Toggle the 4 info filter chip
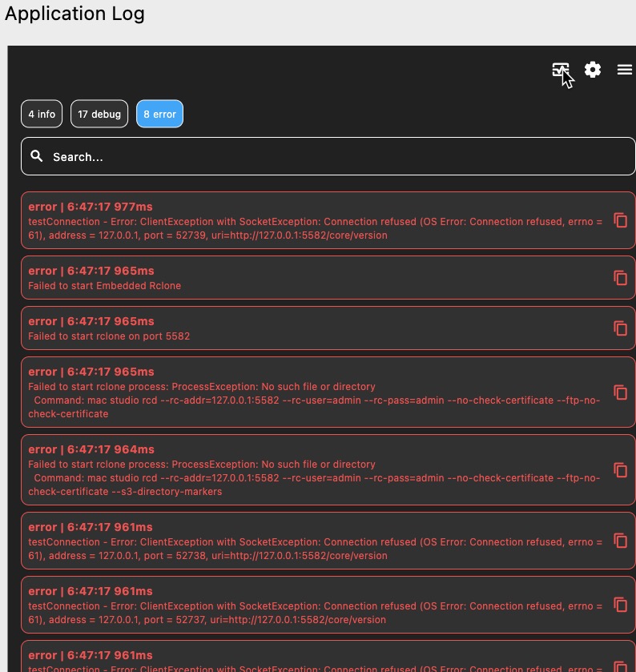The height and width of the screenshot is (672, 636). pos(42,114)
